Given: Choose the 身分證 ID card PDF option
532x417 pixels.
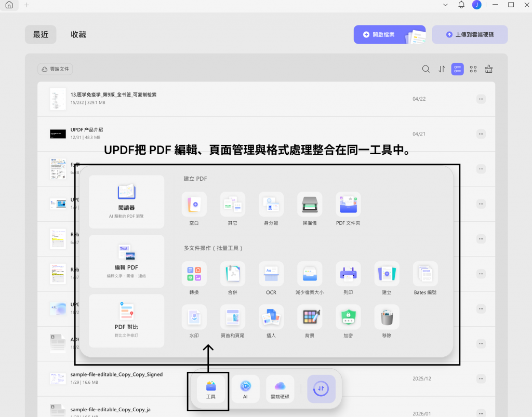Looking at the screenshot, I should 271,205.
